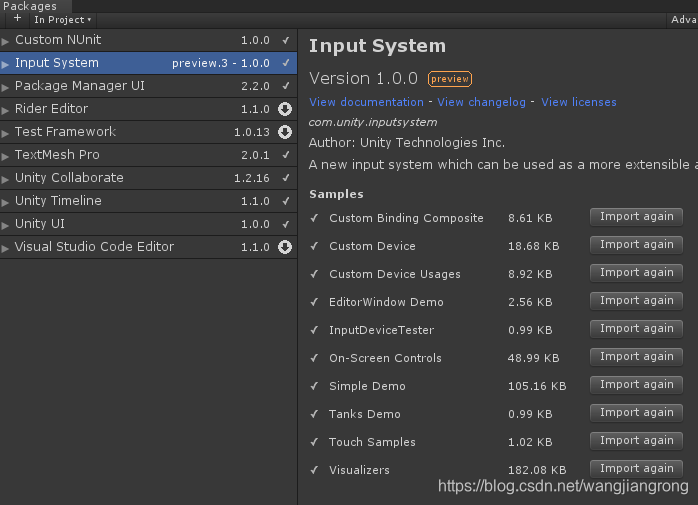Import again the InputDeviceTester sample
698x505 pixels.
pyautogui.click(x=636, y=329)
